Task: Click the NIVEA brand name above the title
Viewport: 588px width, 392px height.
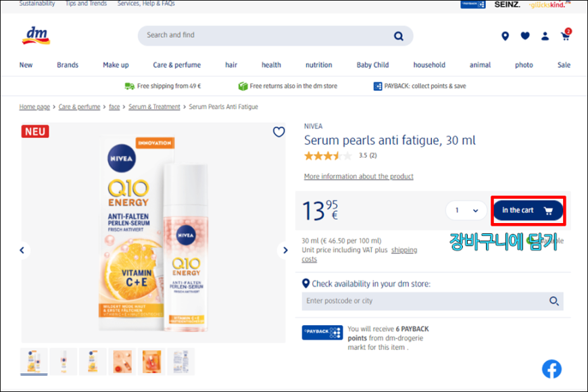Action: [313, 126]
